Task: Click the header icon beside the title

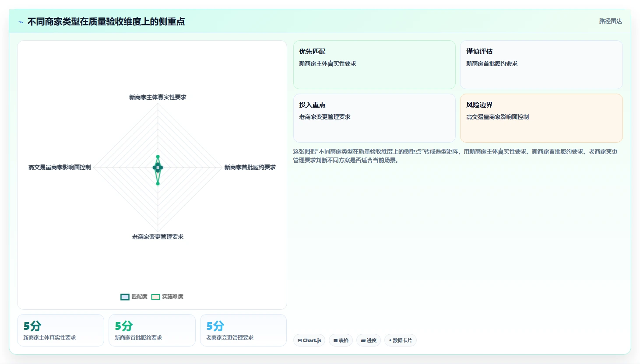Action: [x=21, y=22]
